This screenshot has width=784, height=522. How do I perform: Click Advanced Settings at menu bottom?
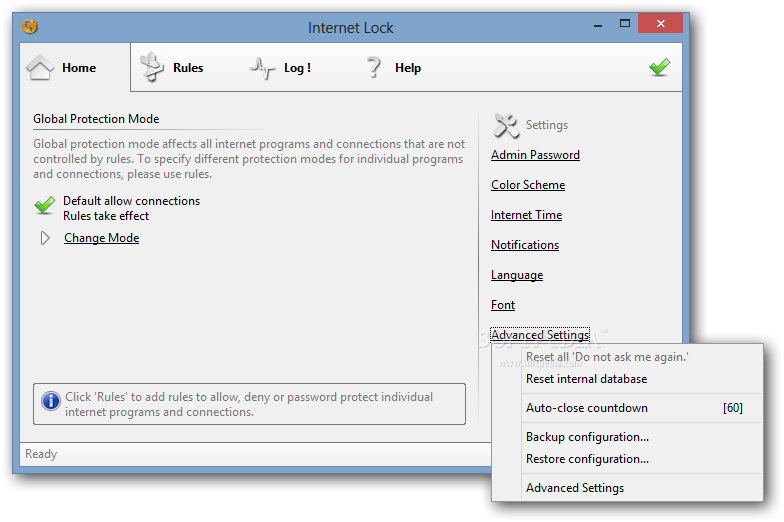(575, 488)
